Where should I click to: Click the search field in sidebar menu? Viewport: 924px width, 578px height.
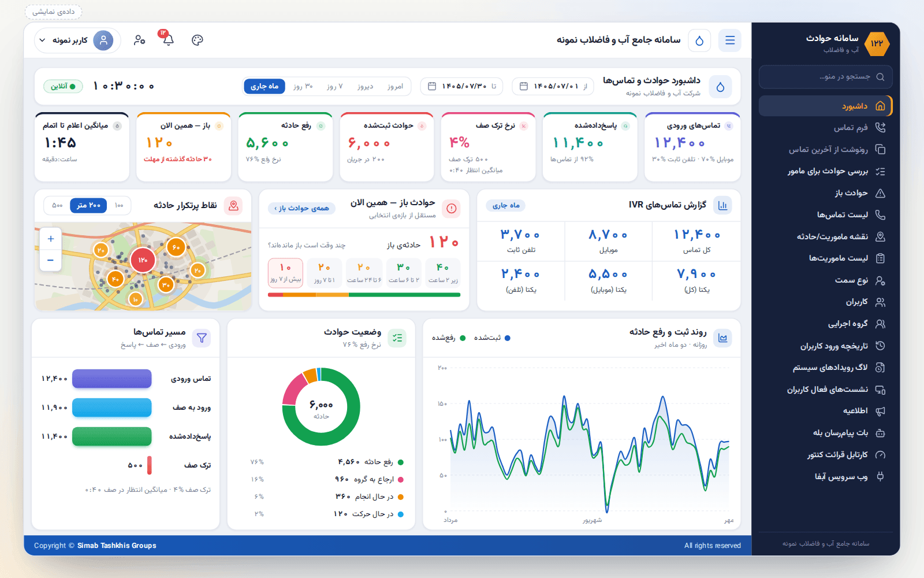click(825, 77)
